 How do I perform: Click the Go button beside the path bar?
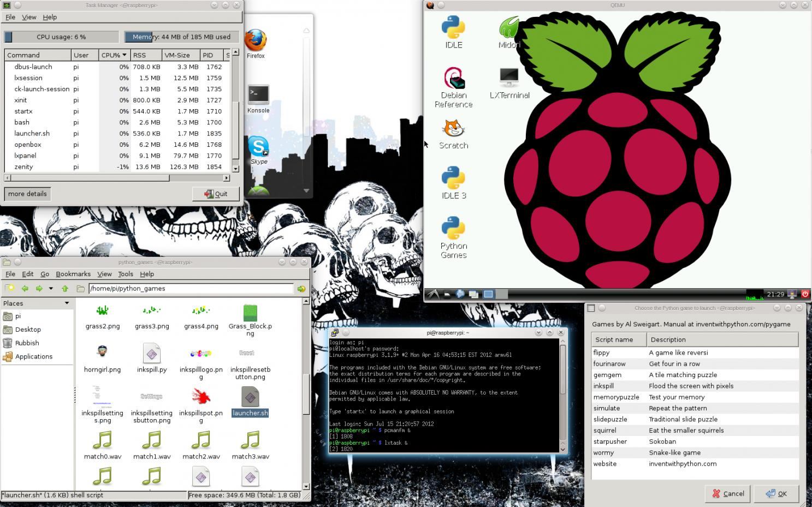coord(301,289)
